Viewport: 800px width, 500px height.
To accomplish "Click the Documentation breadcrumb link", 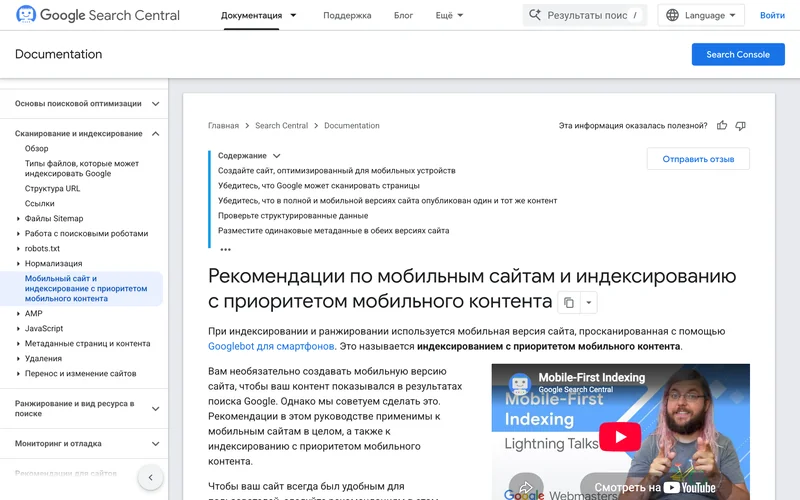I will point(352,126).
